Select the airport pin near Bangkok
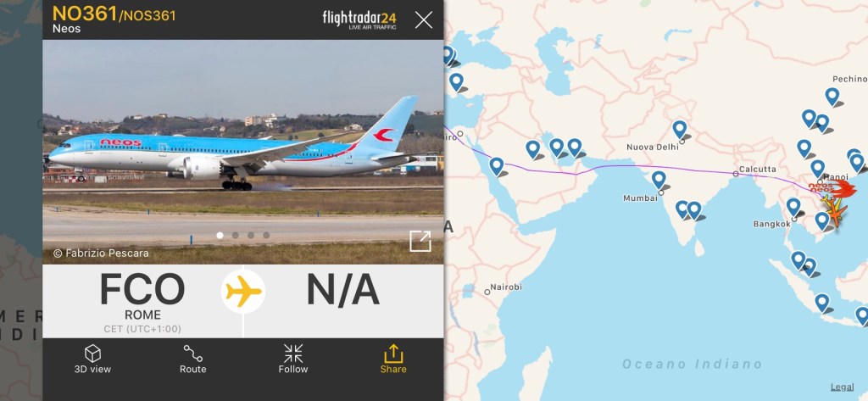Image resolution: width=868 pixels, height=401 pixels. pos(793,207)
